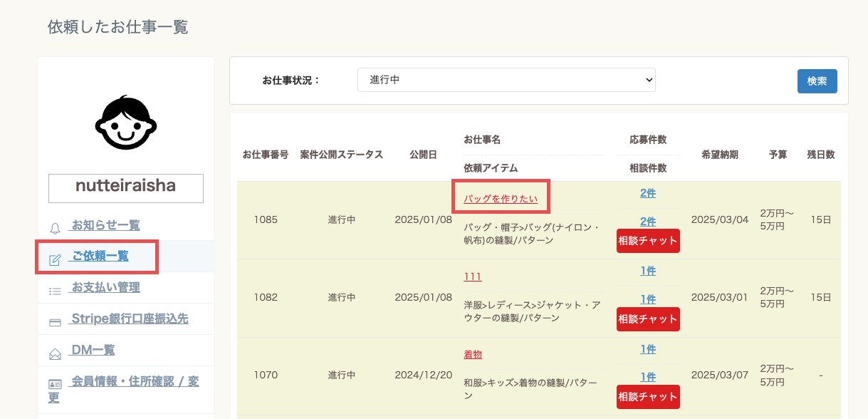Image resolution: width=868 pixels, height=419 pixels.
Task: Open the お仕事状況 dropdown showing 進行中
Action: pos(506,80)
